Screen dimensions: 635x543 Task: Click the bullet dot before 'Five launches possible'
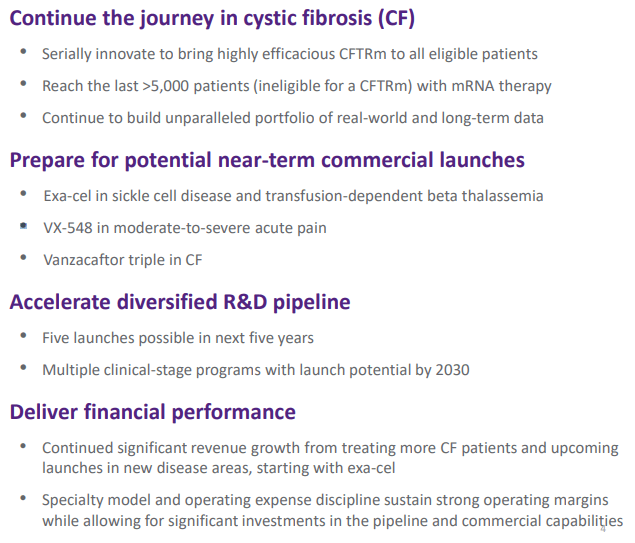[x=23, y=338]
